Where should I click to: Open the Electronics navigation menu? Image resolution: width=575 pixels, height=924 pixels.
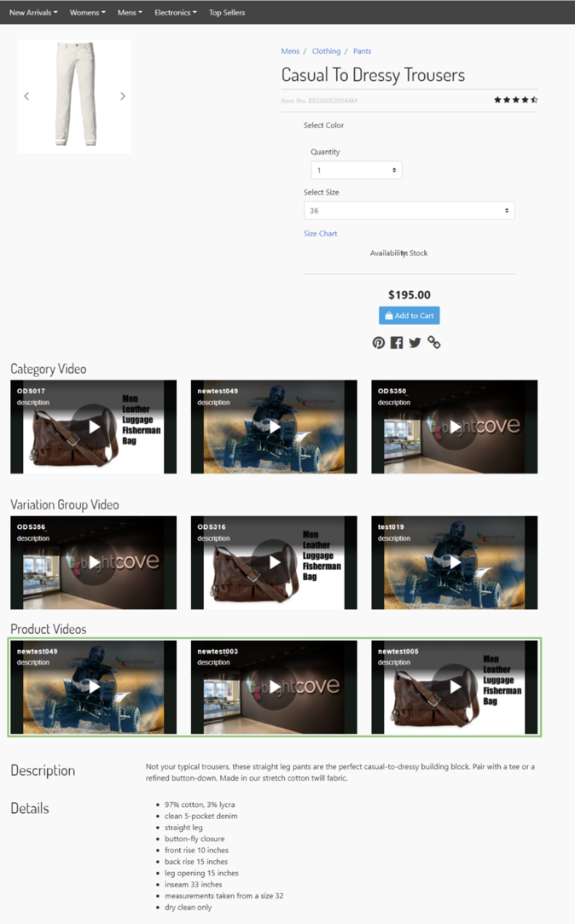(x=175, y=13)
